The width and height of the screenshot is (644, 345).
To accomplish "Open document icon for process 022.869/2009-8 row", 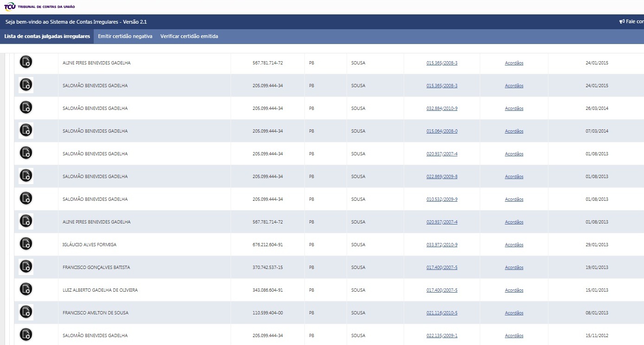I will pyautogui.click(x=26, y=176).
